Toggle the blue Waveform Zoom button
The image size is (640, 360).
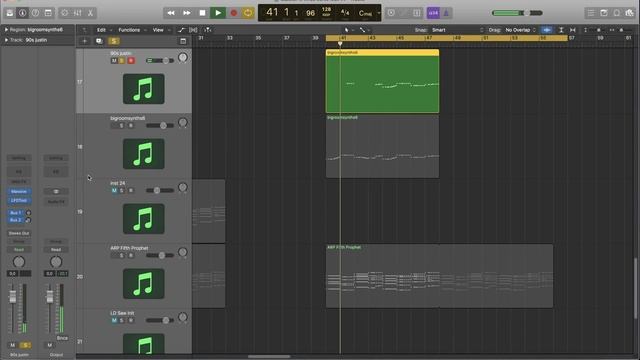[547, 30]
